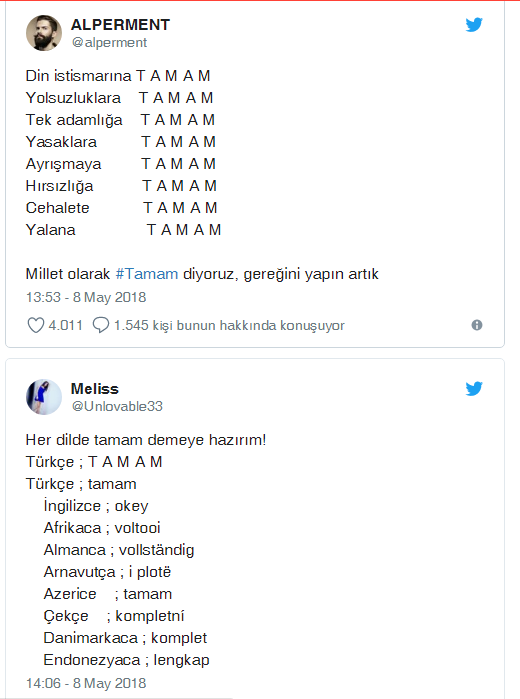Open the @Unlovable33 handle
This screenshot has width=520, height=699.
117,406
